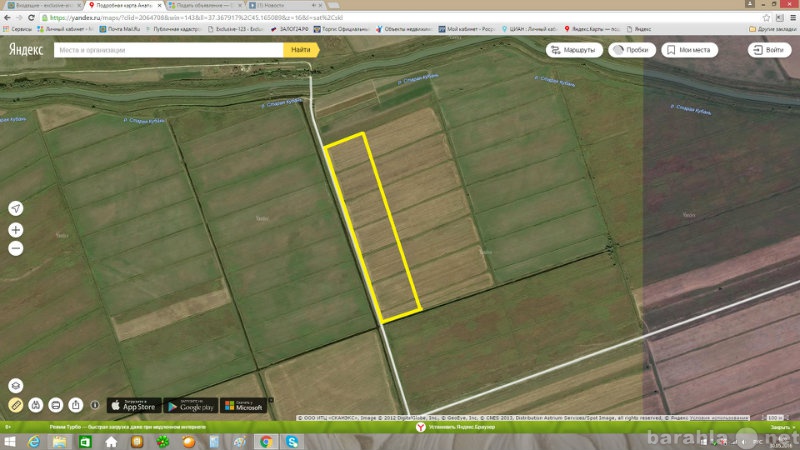Image resolution: width=800 pixels, height=450 pixels.
Task: Open the App Store download badge
Action: pyautogui.click(x=134, y=406)
